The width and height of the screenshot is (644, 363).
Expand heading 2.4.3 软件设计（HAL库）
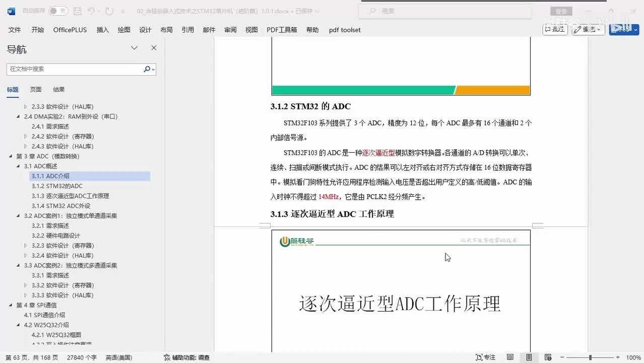(x=26, y=146)
